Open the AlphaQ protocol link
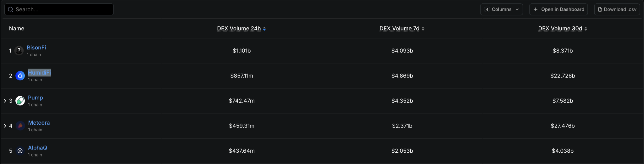 click(37, 148)
